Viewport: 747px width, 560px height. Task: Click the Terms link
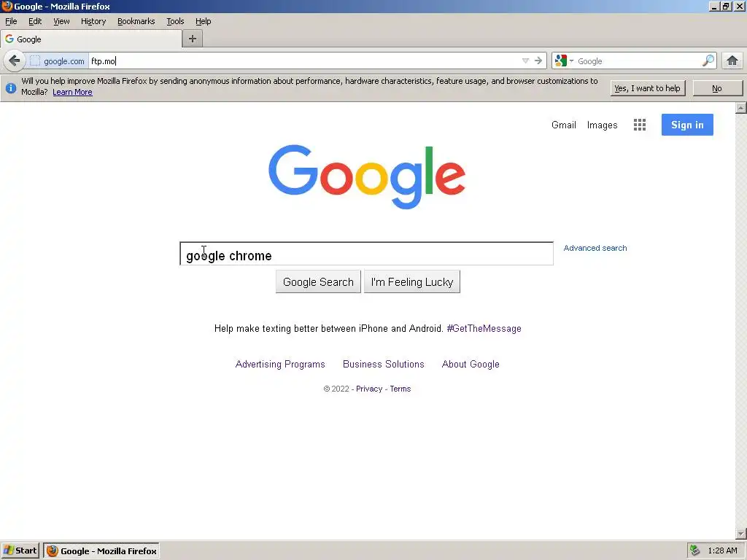[400, 389]
